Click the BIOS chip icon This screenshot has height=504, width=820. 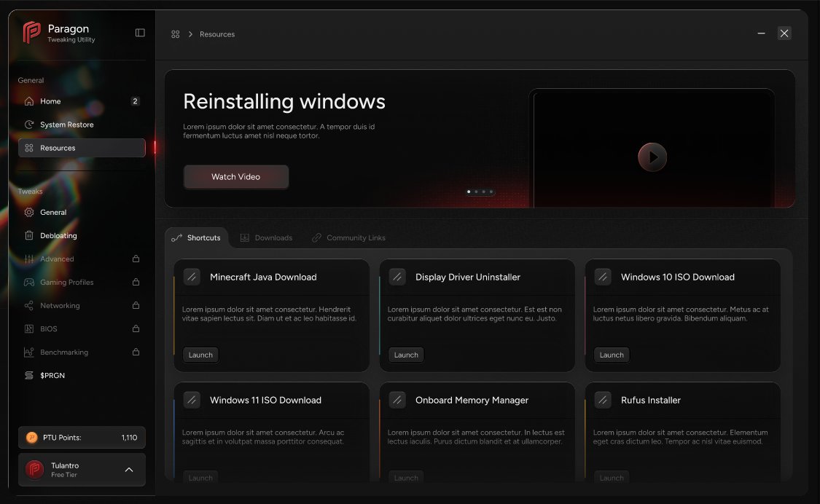click(29, 329)
